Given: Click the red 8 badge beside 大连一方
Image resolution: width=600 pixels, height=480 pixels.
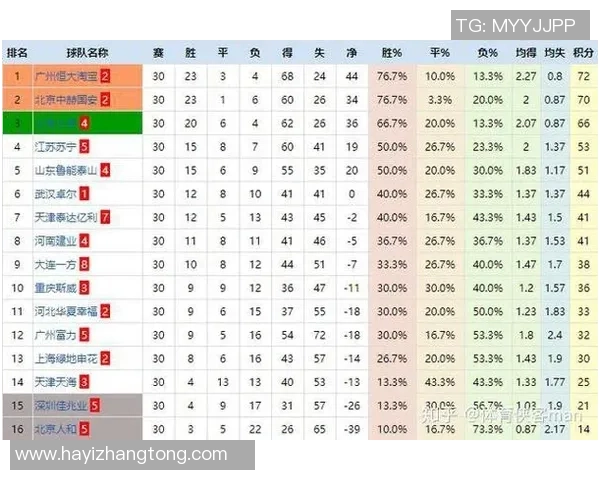Looking at the screenshot, I should tap(85, 264).
